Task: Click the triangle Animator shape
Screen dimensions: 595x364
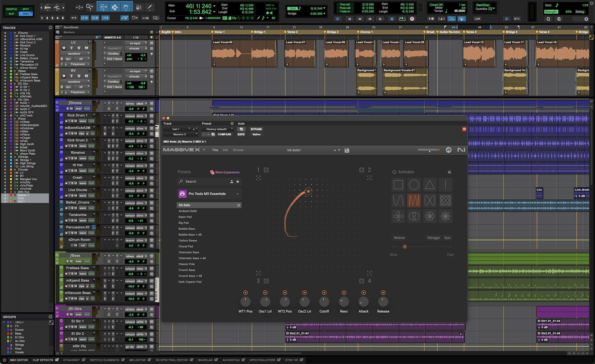Action: coord(429,185)
